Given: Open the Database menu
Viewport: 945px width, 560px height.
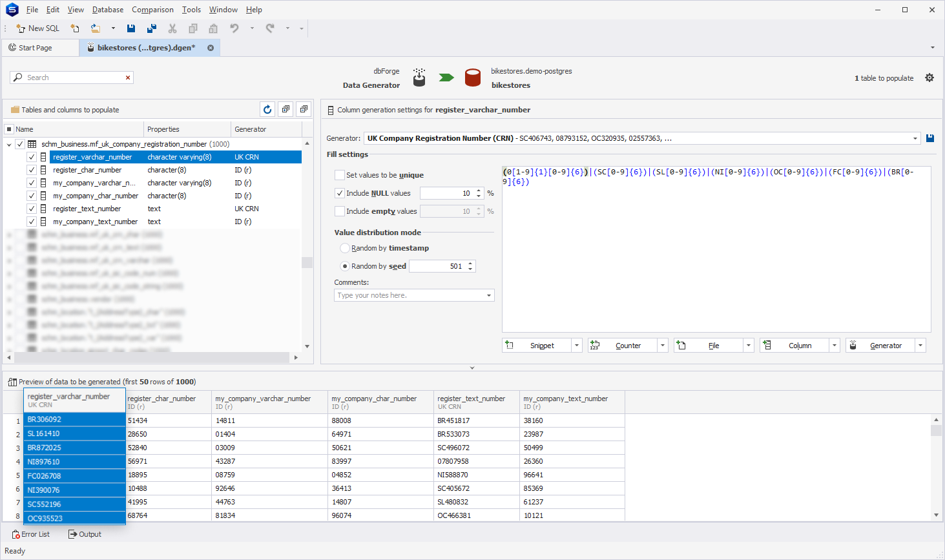Looking at the screenshot, I should pos(108,10).
